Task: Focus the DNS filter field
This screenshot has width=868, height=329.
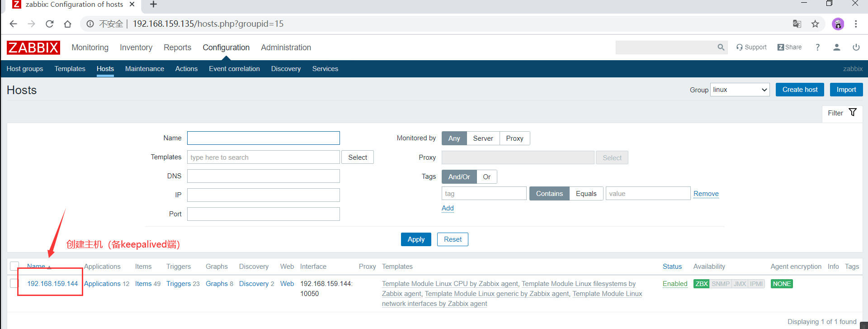Action: click(264, 176)
